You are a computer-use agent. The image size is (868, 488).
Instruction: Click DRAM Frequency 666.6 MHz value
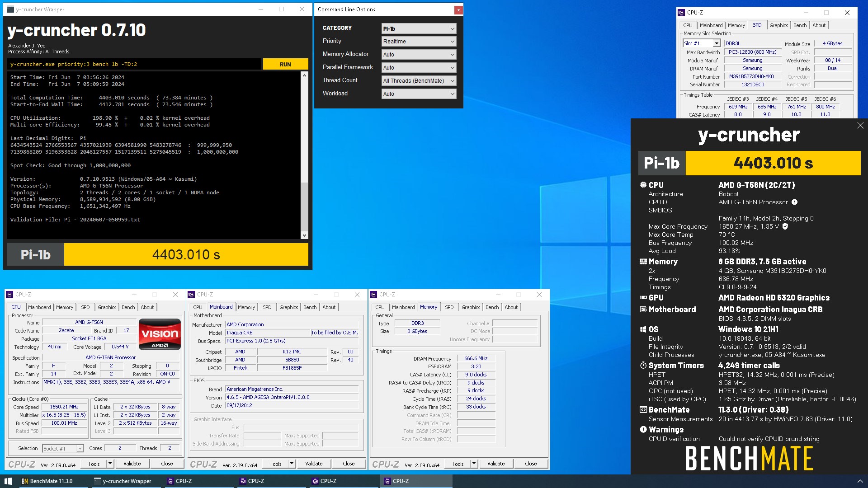pyautogui.click(x=476, y=358)
